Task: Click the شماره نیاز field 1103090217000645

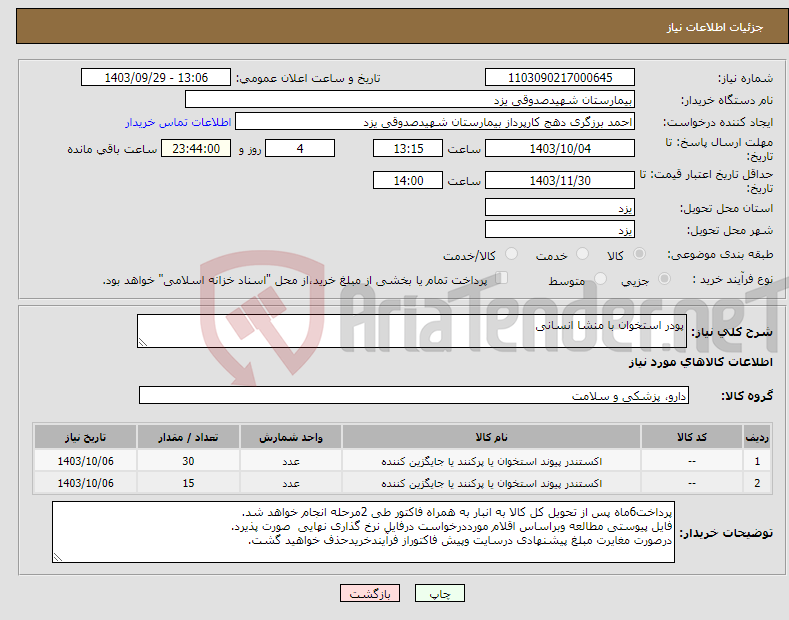Action: 560,78
